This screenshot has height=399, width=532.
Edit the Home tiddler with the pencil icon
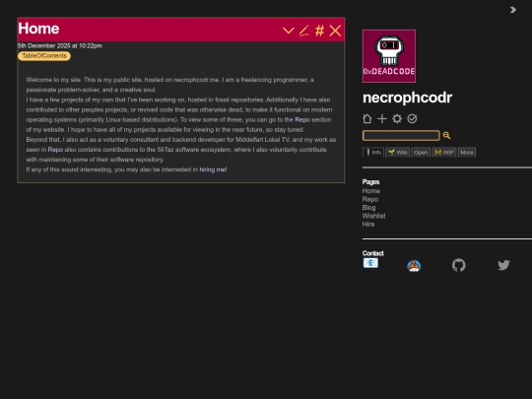click(x=304, y=31)
